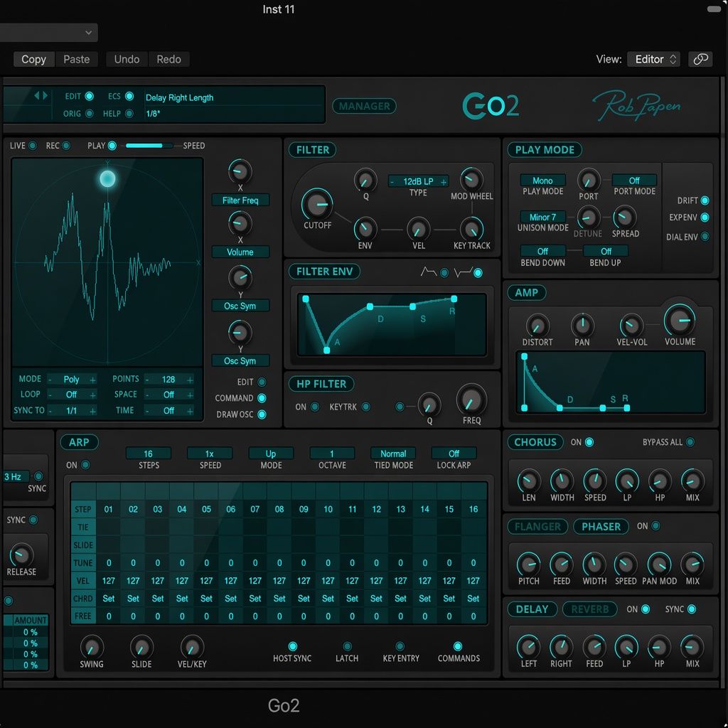This screenshot has height=728, width=728.
Task: Click the phaser PITCH knob
Action: click(x=528, y=564)
